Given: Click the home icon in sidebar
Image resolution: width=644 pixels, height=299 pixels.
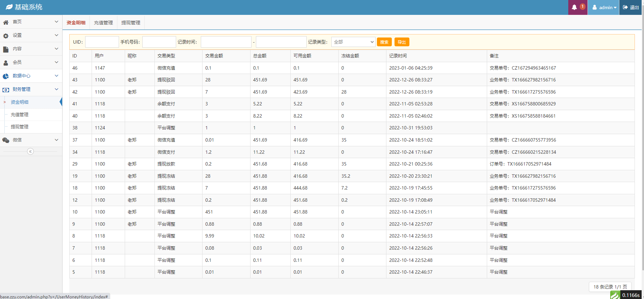Looking at the screenshot, I should coord(6,22).
